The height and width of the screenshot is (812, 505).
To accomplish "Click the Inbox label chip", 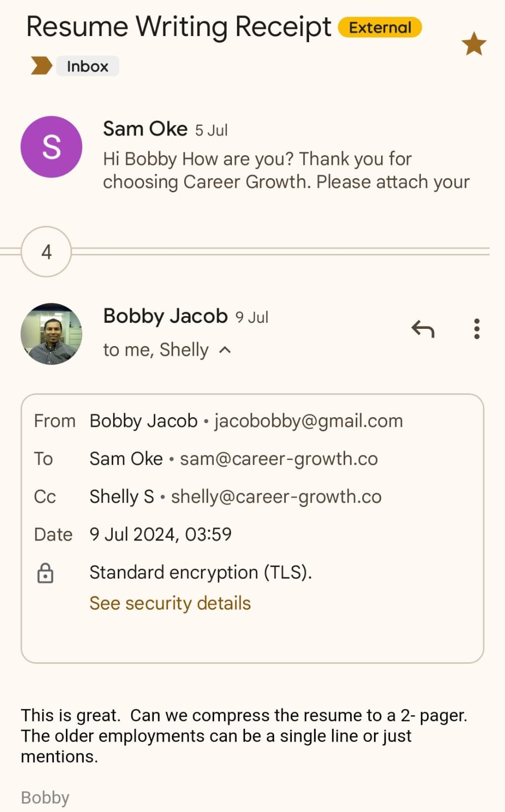I will coord(87,66).
